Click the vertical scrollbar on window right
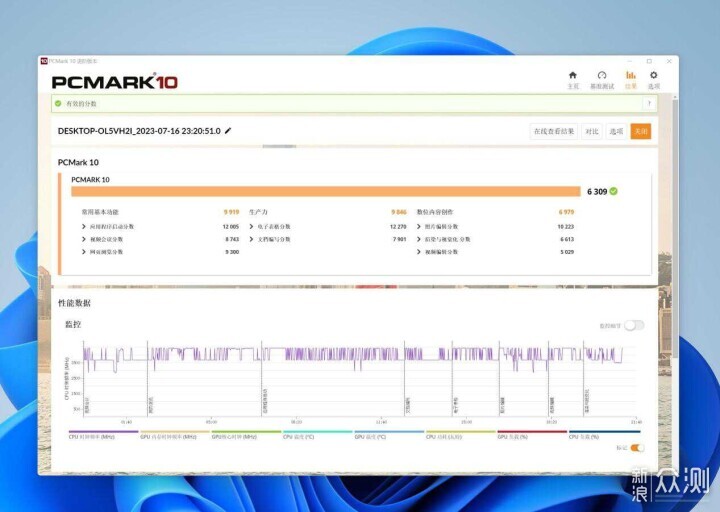 (x=675, y=227)
